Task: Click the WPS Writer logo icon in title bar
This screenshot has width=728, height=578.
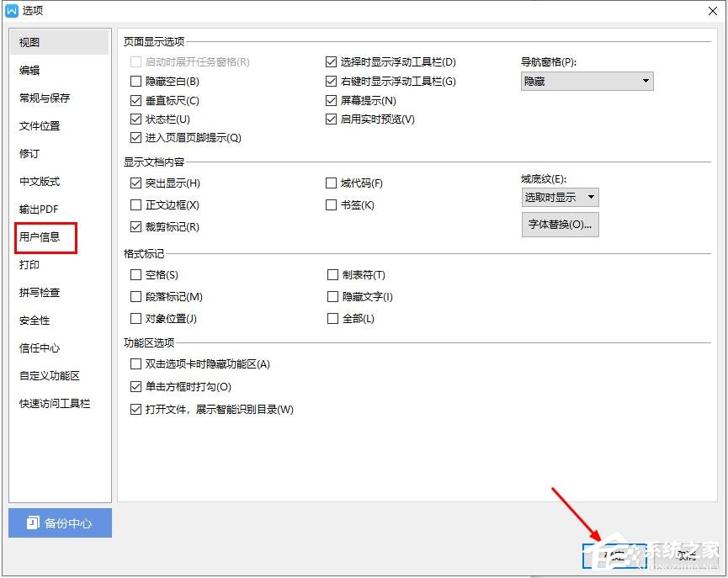Action: click(10, 10)
